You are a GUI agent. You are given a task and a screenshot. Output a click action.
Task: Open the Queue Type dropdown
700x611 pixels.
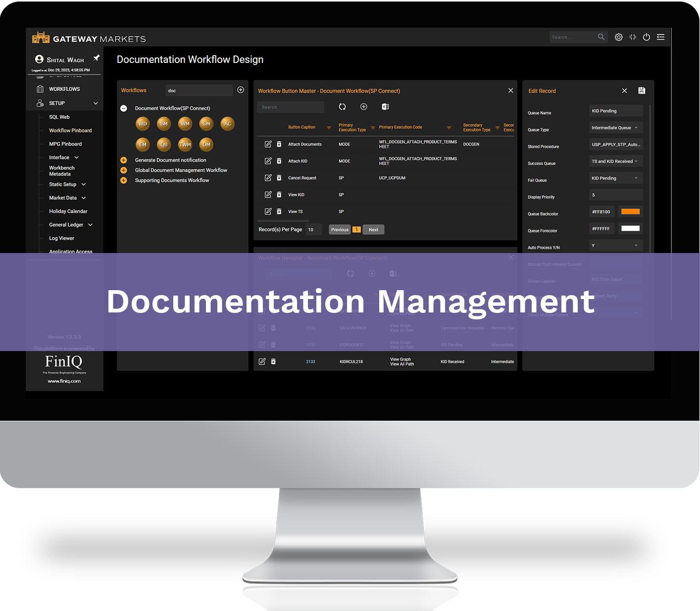(x=616, y=128)
